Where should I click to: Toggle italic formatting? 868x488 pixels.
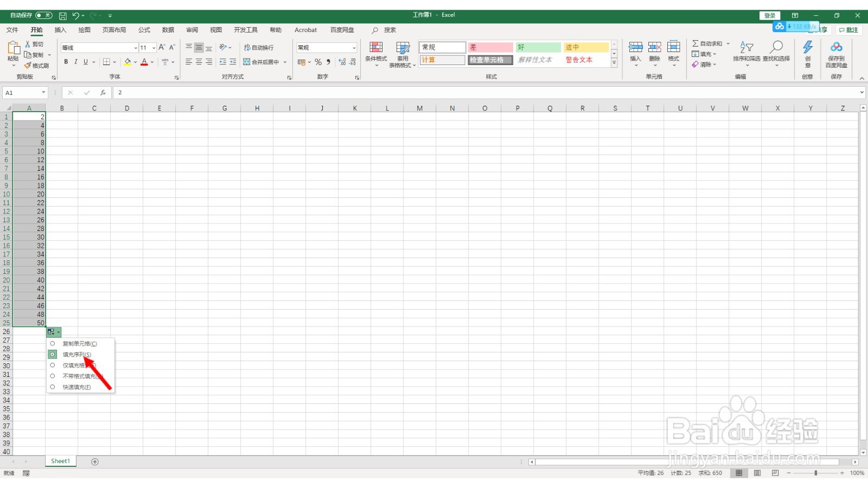tap(76, 62)
